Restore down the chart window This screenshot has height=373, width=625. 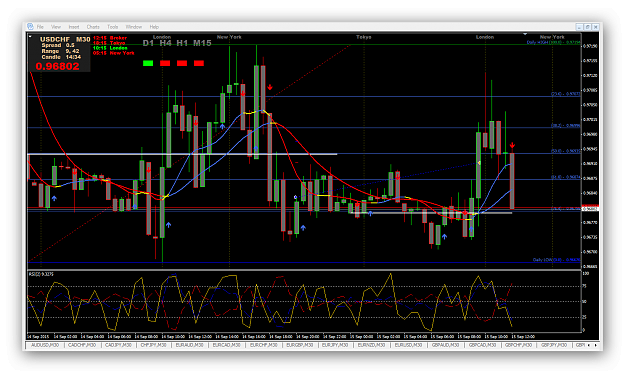[588, 27]
